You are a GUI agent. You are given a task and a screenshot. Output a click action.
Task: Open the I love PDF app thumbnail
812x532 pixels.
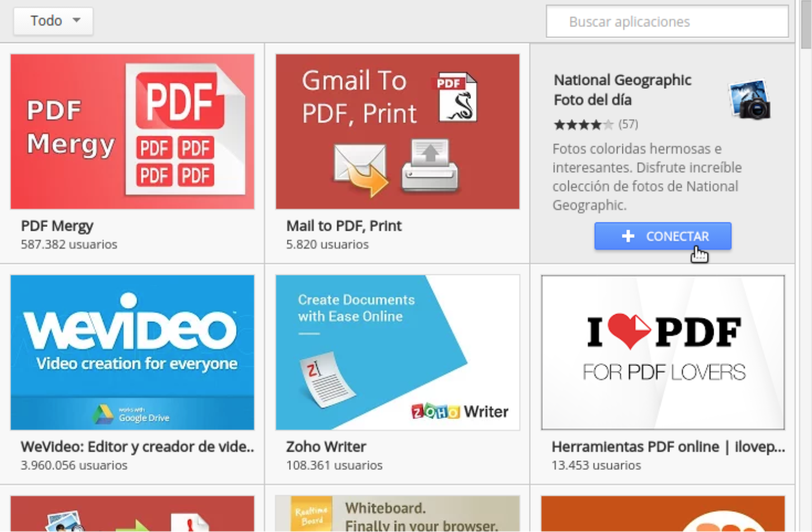coord(663,353)
